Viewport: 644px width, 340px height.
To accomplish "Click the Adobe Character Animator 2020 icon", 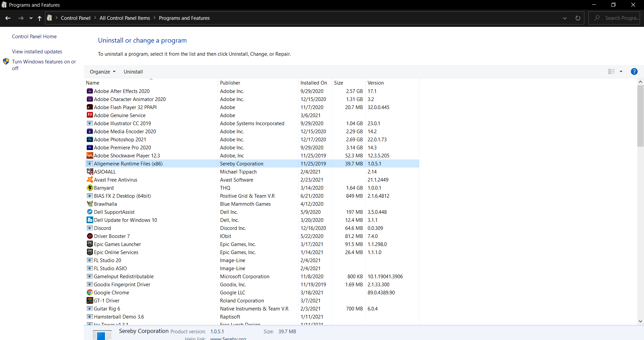I will click(90, 99).
